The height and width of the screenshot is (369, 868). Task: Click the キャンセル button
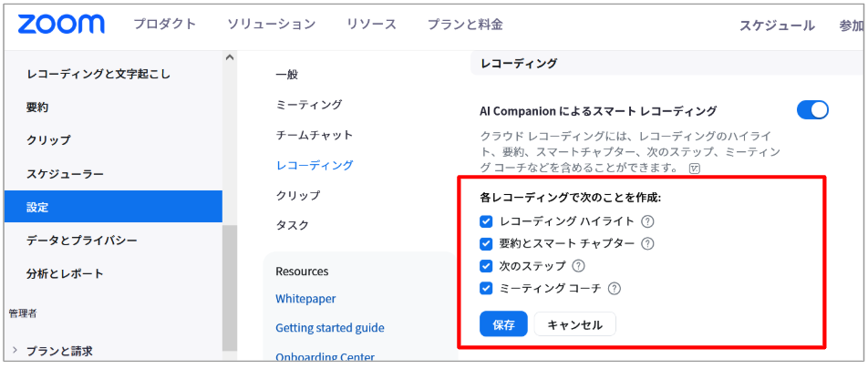(574, 324)
